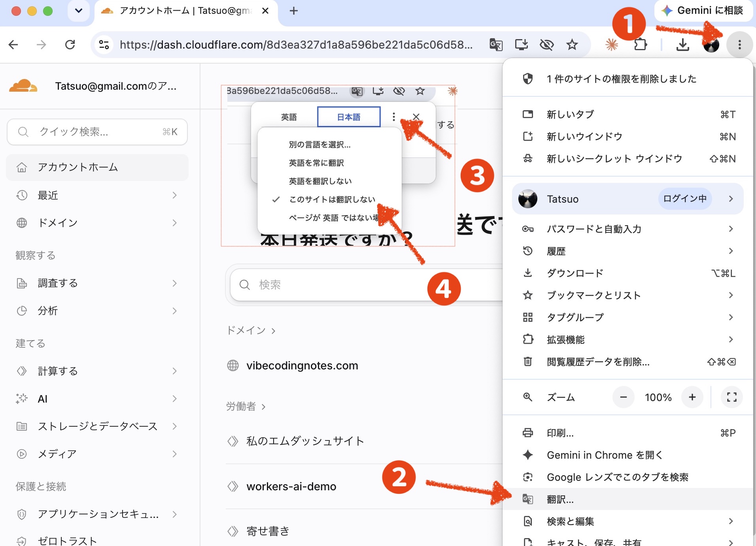Open 拡張機能 submenu
756x546 pixels.
(x=628, y=339)
